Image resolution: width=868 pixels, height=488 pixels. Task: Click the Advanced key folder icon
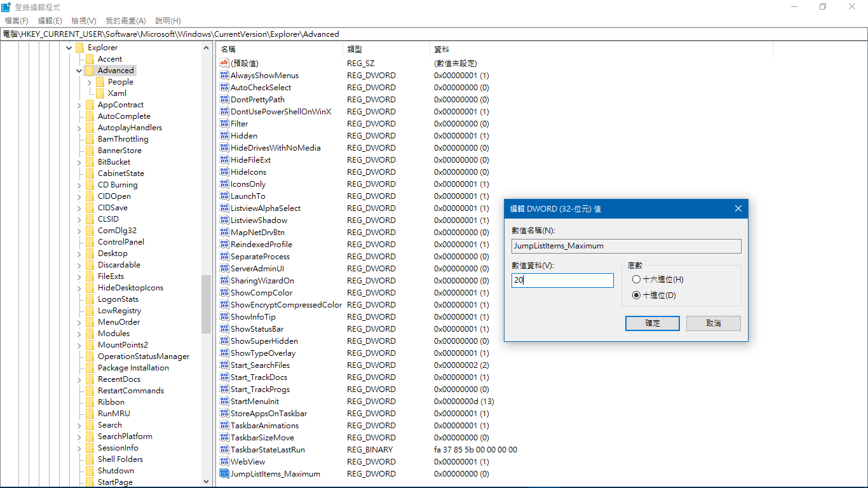90,71
